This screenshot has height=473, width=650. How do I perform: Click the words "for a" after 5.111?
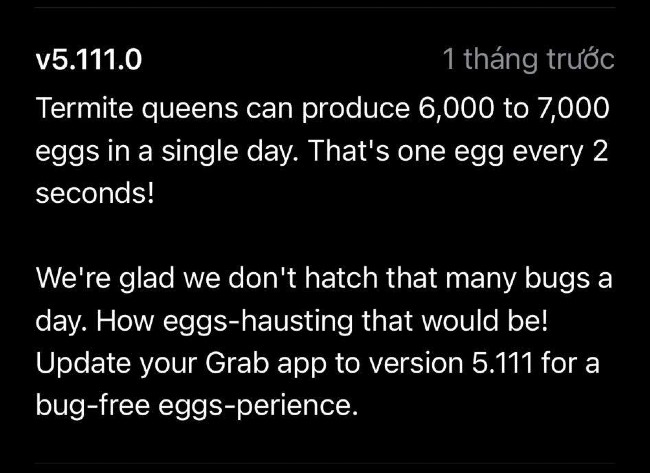point(570,363)
